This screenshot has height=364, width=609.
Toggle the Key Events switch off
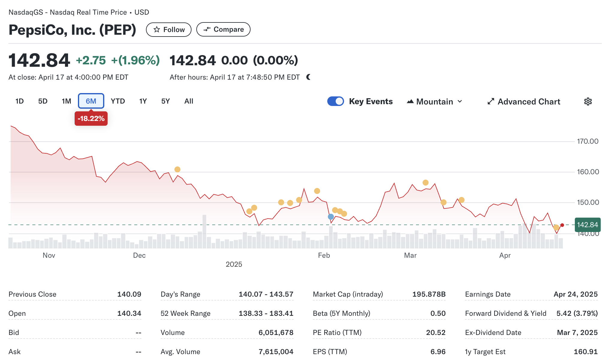click(335, 101)
